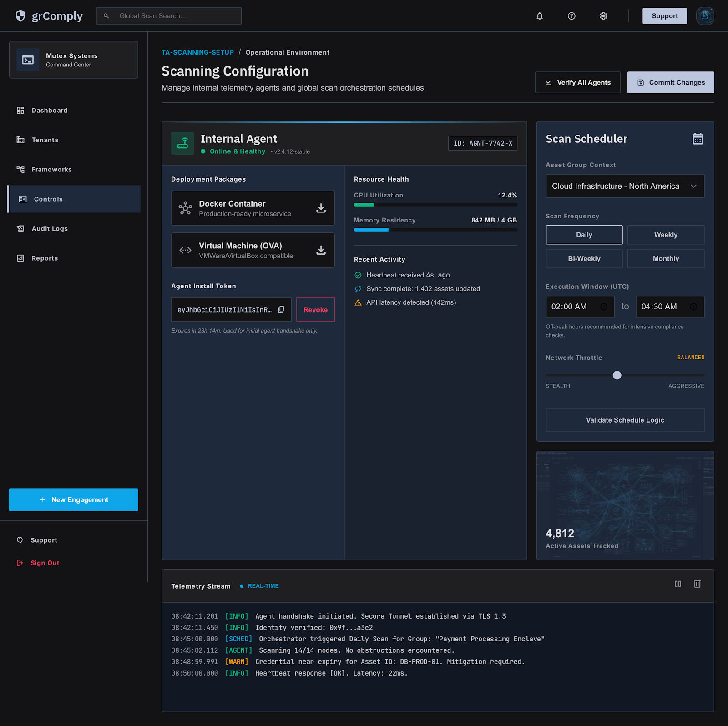Click the Online & Healthy status text
Screen dimensions: 728x726
tap(237, 151)
